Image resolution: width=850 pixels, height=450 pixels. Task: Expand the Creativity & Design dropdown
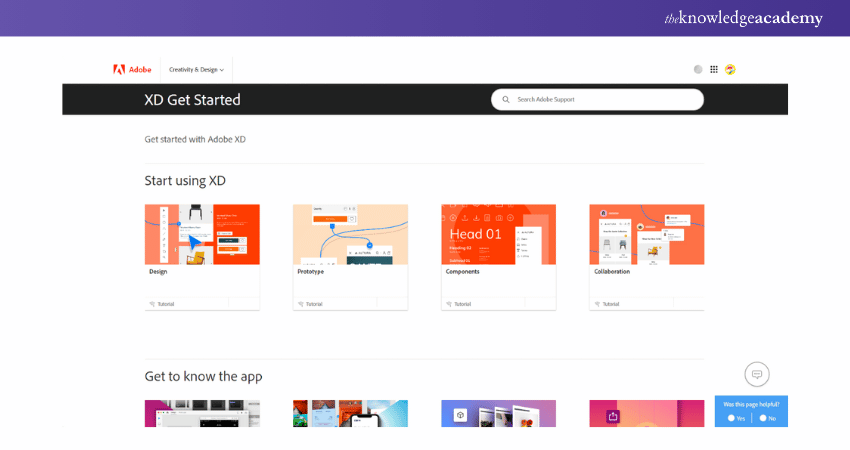coord(196,69)
